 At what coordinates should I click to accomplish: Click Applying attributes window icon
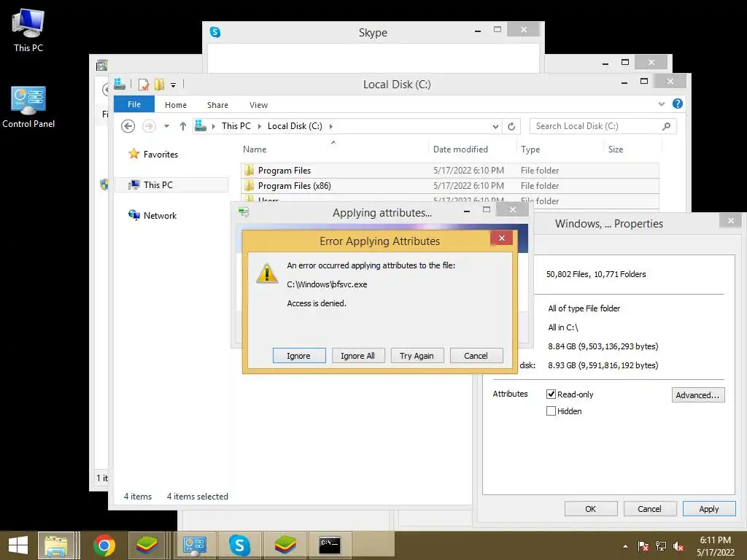(x=244, y=212)
